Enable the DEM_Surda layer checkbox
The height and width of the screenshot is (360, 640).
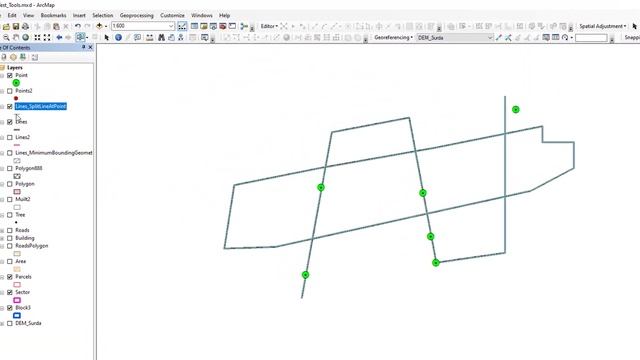point(10,323)
